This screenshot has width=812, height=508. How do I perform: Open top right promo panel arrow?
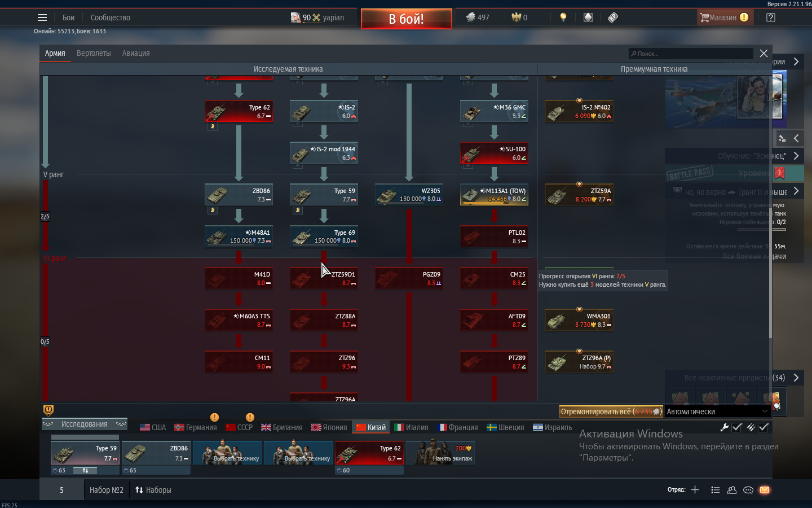click(x=796, y=62)
